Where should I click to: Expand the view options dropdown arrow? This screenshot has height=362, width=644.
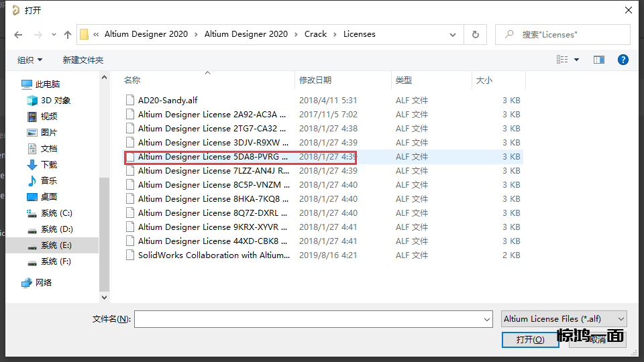click(x=577, y=60)
